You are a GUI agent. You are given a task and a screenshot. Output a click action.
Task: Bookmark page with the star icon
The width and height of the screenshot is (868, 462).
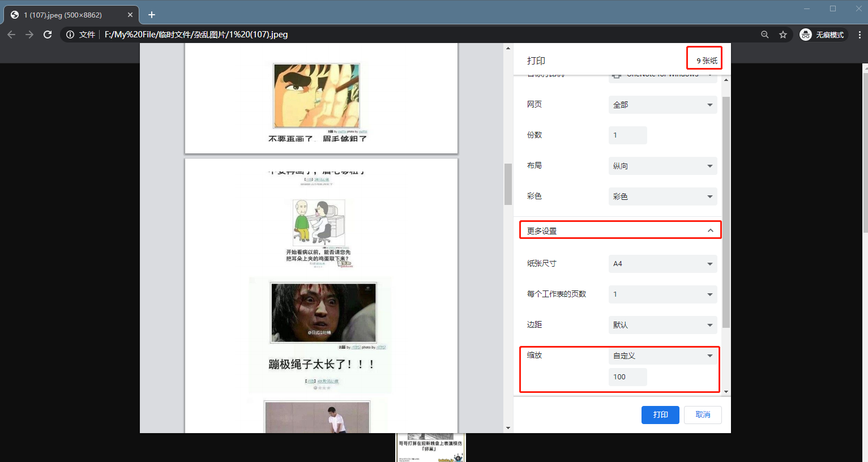[x=783, y=35]
